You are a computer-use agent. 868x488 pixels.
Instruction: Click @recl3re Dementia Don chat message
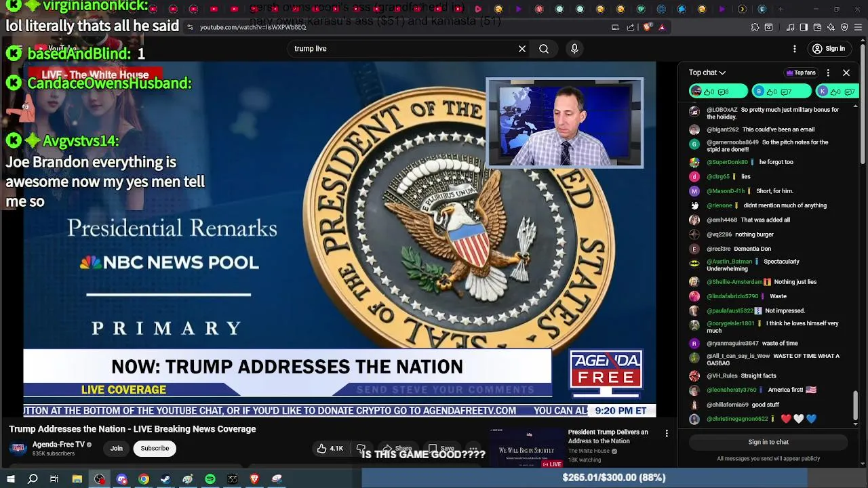pyautogui.click(x=769, y=249)
